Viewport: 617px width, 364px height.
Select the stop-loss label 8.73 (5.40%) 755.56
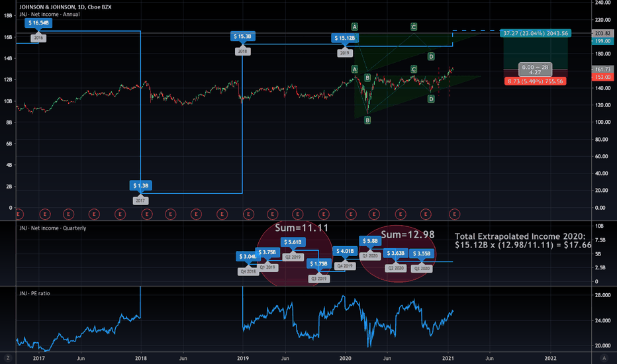[x=535, y=81]
